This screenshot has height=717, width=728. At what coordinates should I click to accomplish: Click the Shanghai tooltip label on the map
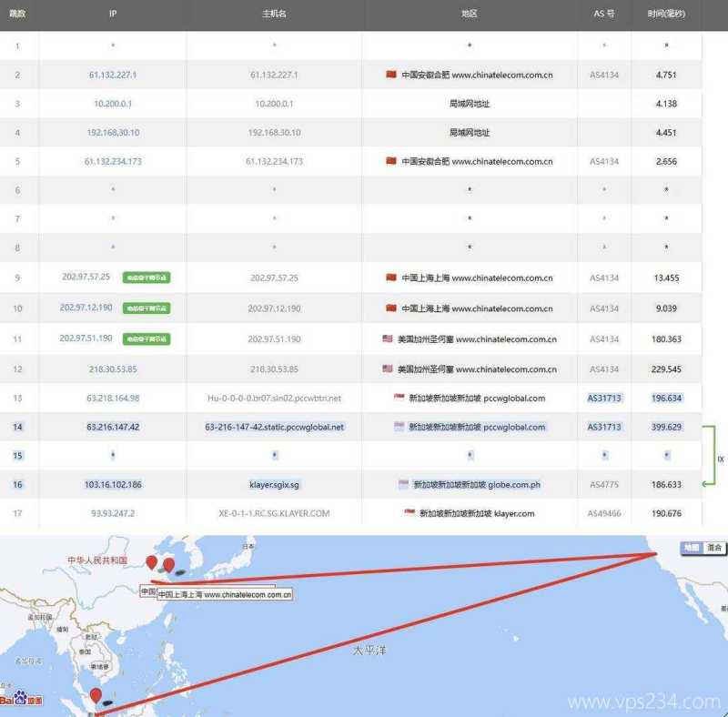pos(224,594)
